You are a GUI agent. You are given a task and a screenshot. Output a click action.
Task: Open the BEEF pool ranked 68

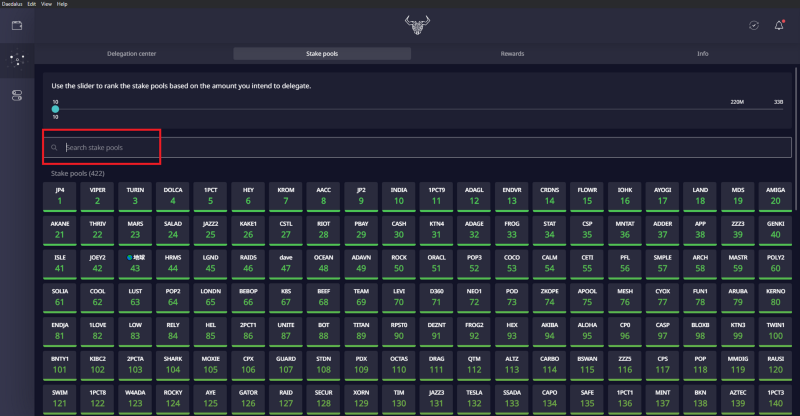click(323, 298)
